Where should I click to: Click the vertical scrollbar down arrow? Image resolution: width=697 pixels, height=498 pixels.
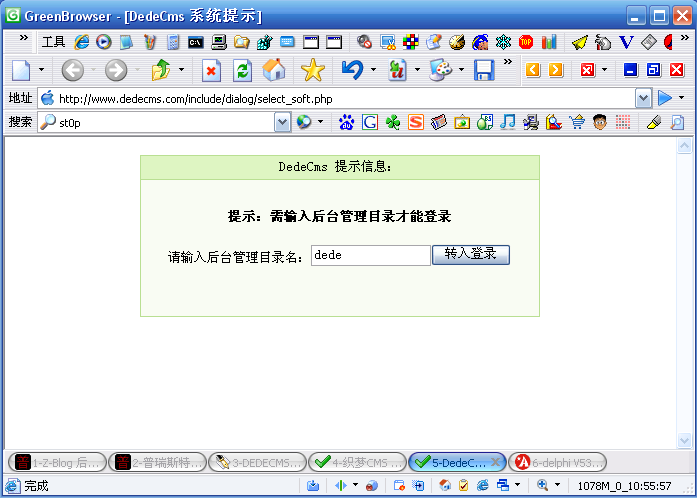coord(685,440)
